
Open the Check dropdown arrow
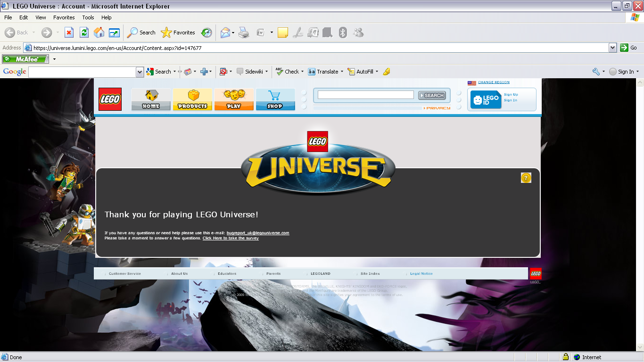pos(302,72)
